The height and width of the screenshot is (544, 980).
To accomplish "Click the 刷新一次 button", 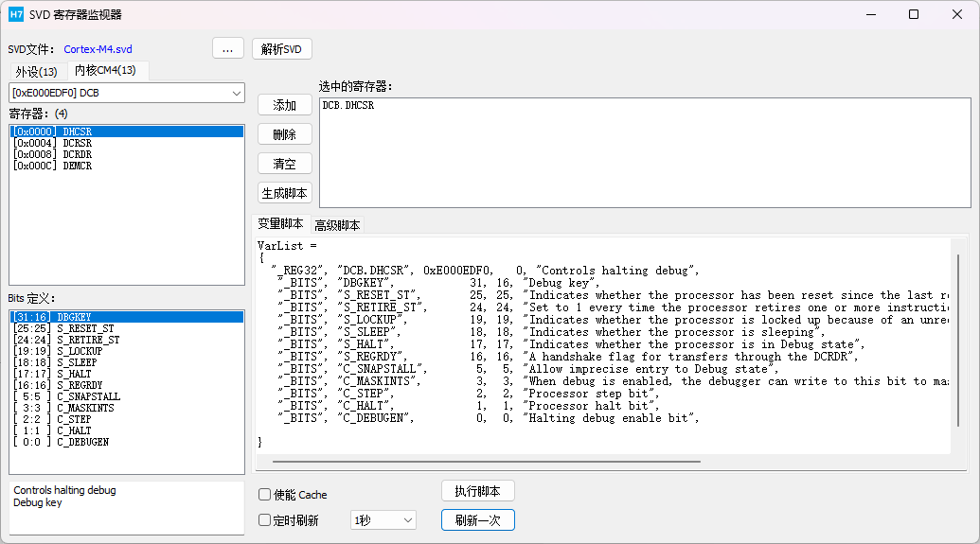I will click(x=477, y=520).
